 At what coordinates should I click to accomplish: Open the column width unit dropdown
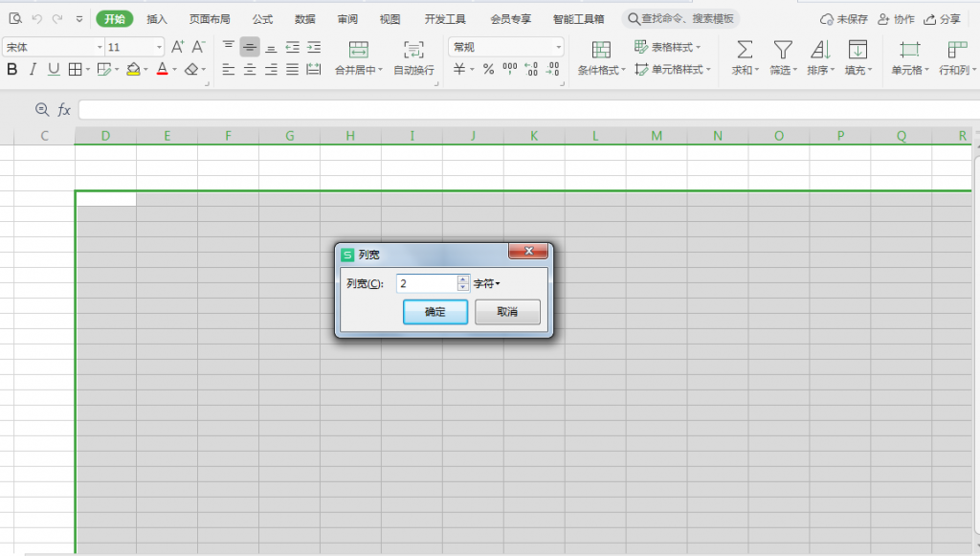486,283
